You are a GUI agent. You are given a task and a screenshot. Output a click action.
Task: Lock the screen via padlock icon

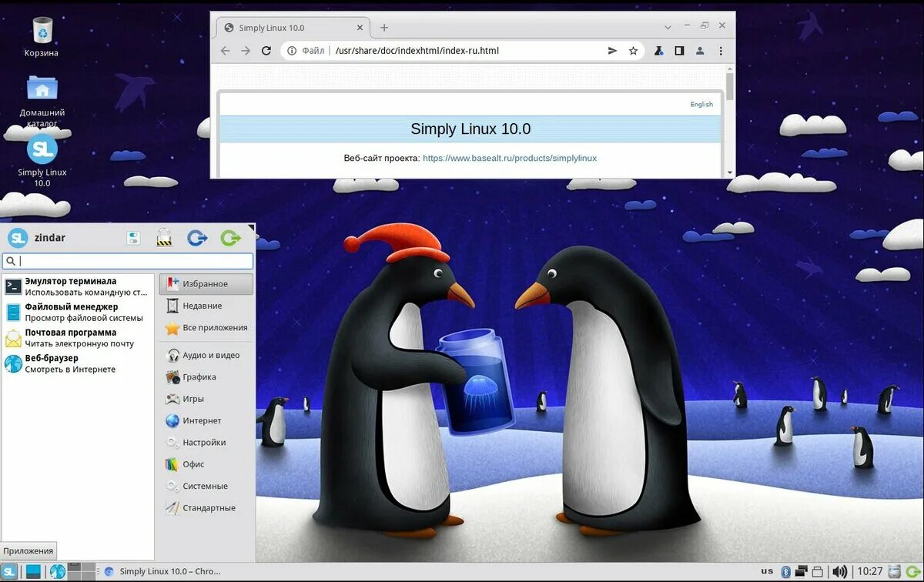click(164, 238)
